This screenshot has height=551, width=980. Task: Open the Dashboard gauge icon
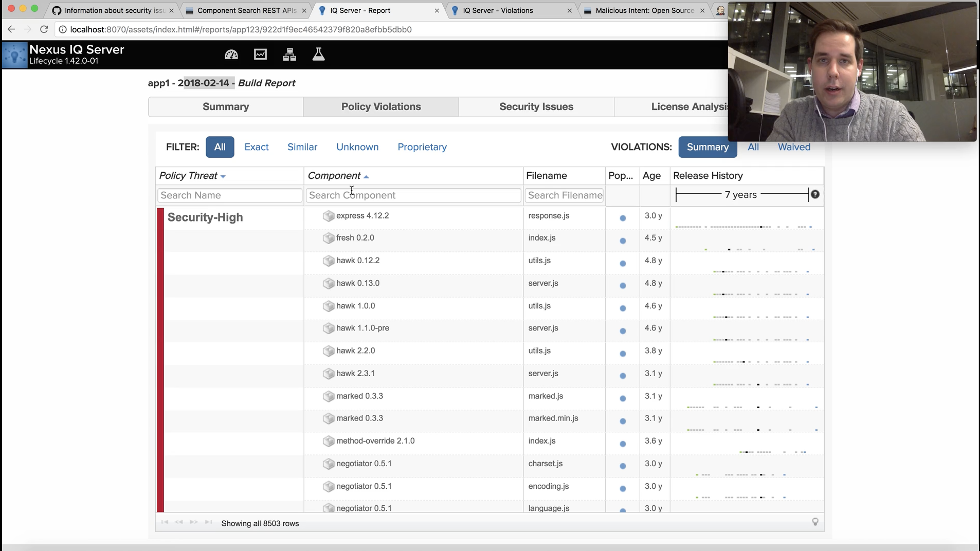[231, 54]
